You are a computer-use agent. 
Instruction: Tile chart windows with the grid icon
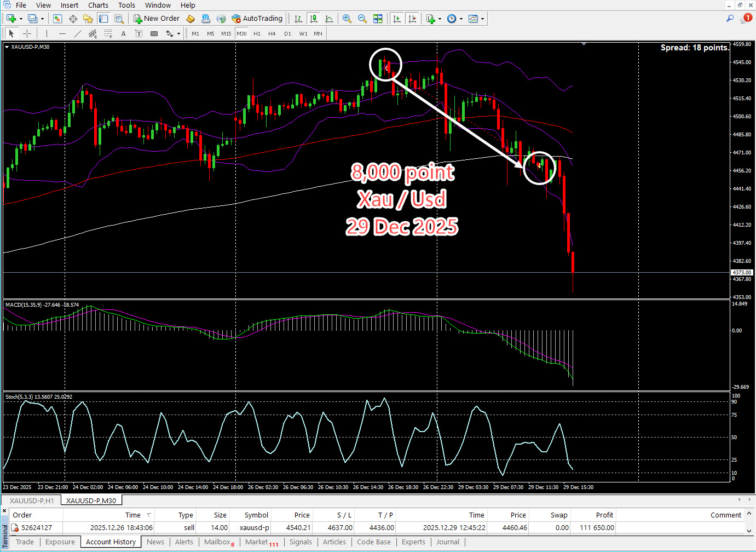[378, 19]
